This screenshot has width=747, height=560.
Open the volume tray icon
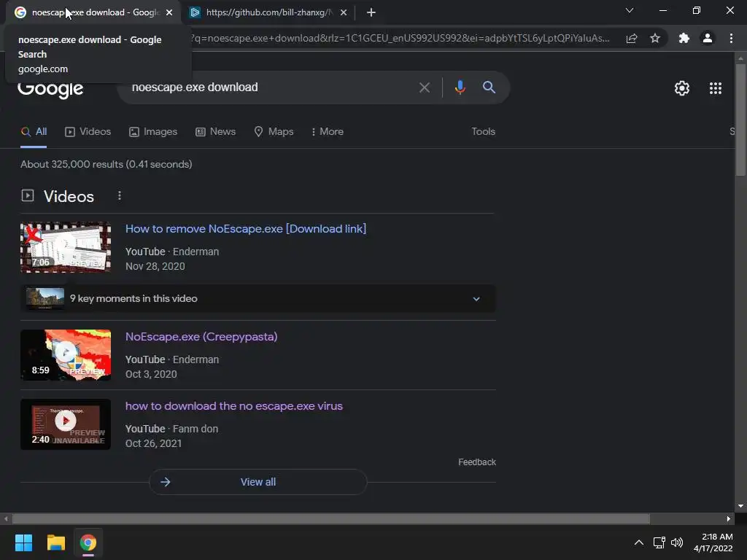677,542
